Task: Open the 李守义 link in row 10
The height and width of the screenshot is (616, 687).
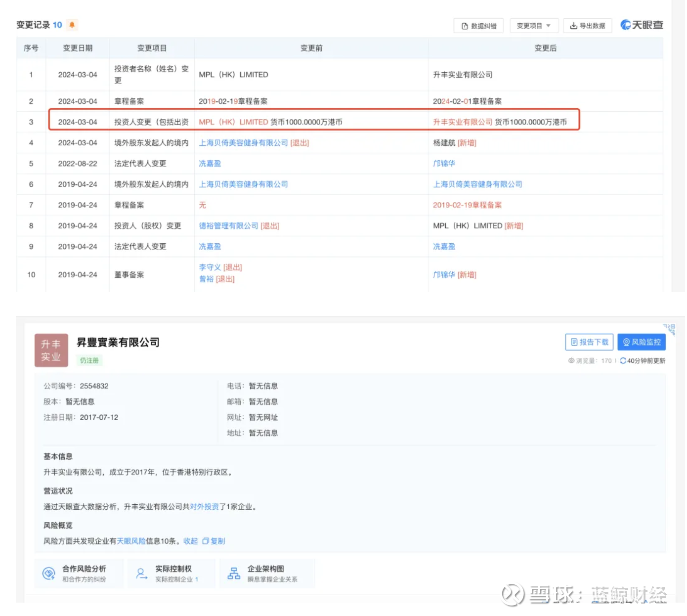Action: 210,267
